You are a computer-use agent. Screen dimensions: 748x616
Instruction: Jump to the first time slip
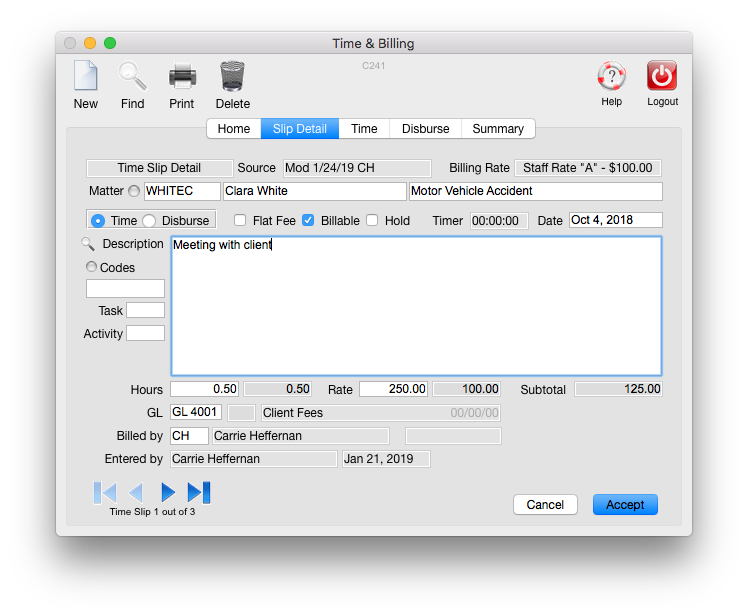tap(105, 492)
